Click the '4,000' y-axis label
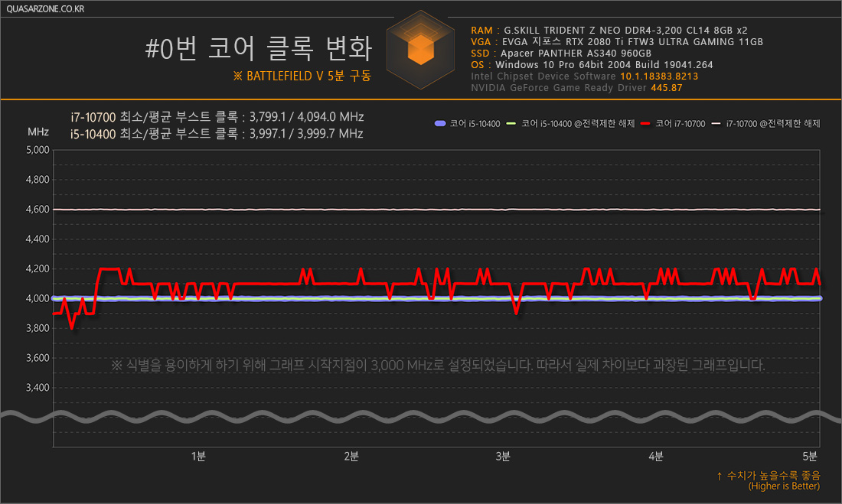The width and height of the screenshot is (842, 504). [x=38, y=298]
